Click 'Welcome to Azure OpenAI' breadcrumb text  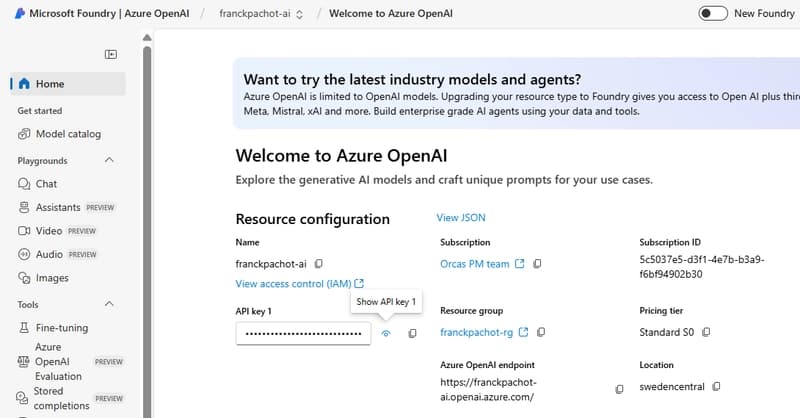(x=391, y=14)
